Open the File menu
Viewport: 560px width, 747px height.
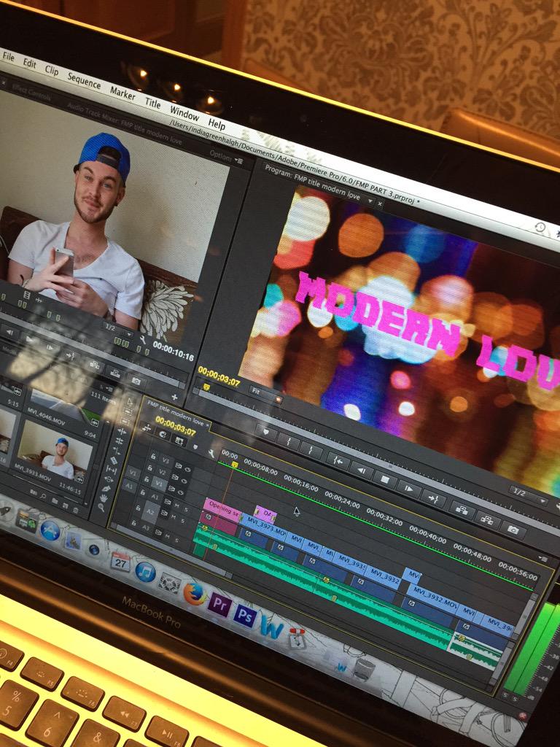tap(8, 56)
